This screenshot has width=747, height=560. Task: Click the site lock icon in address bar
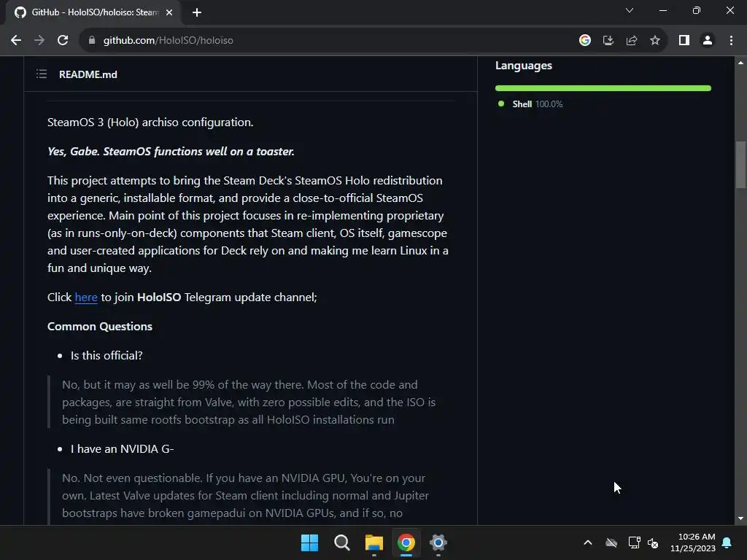92,41
